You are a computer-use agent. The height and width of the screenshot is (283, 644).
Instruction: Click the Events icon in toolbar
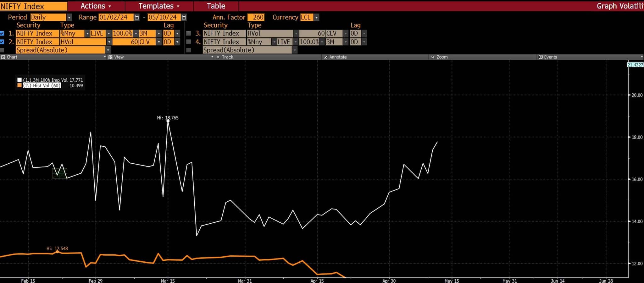541,57
